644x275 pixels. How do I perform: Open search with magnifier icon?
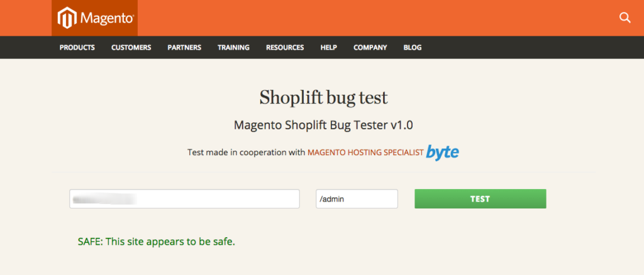(625, 18)
